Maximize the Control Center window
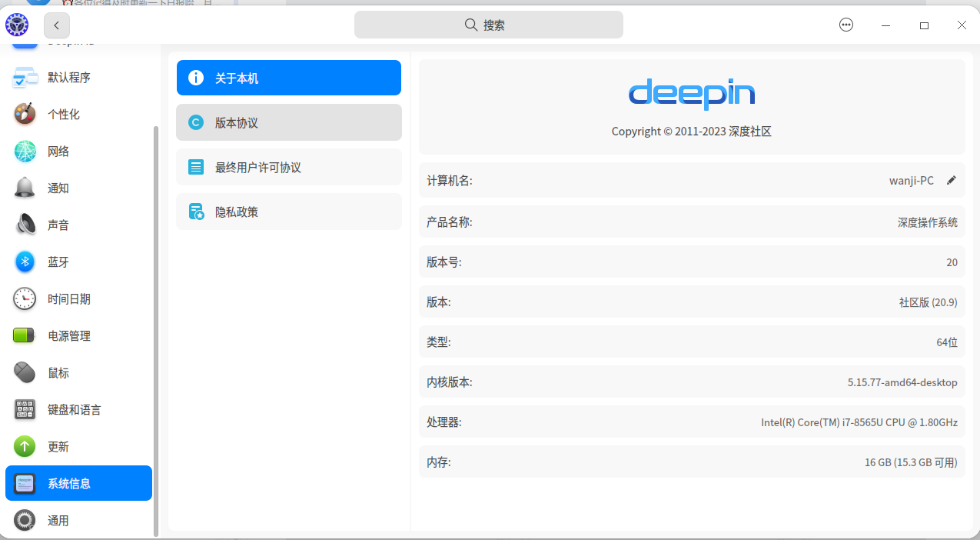980x540 pixels. [x=925, y=25]
